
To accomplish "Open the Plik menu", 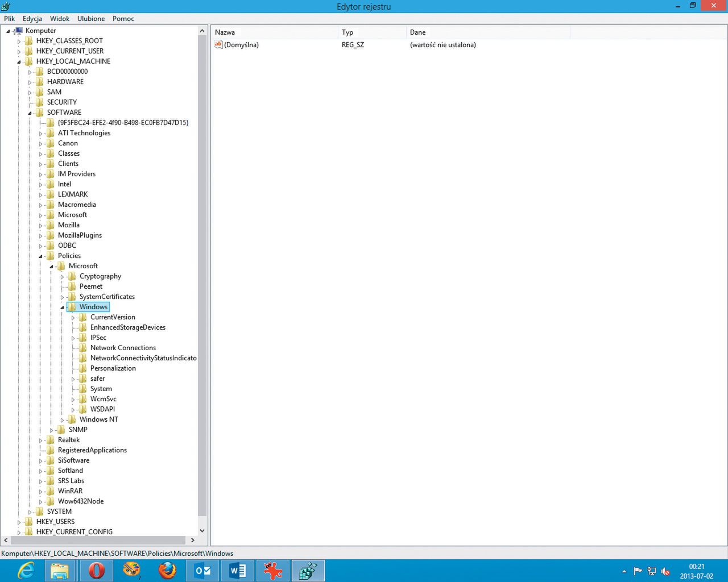I will point(10,19).
